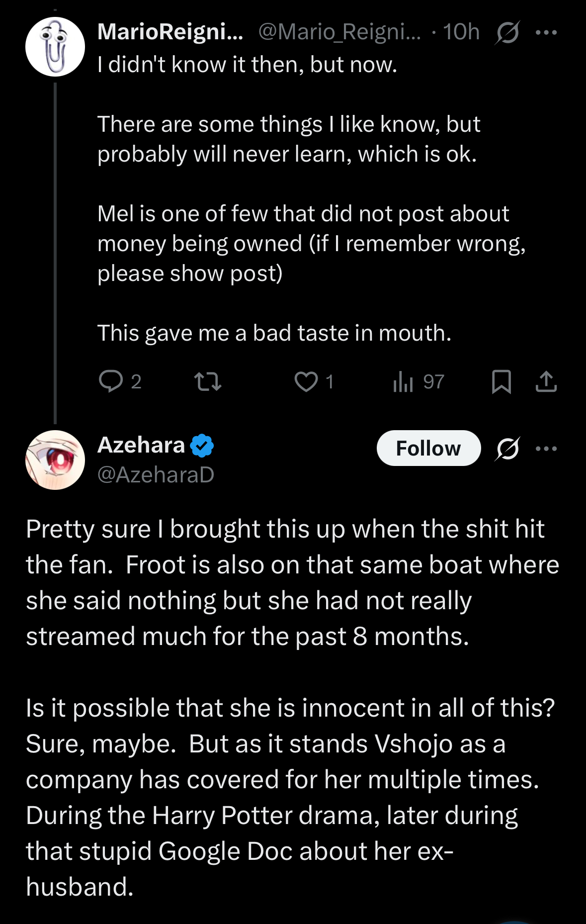Viewport: 586px width, 924px height.
Task: Follow the Azehara account
Action: point(428,448)
